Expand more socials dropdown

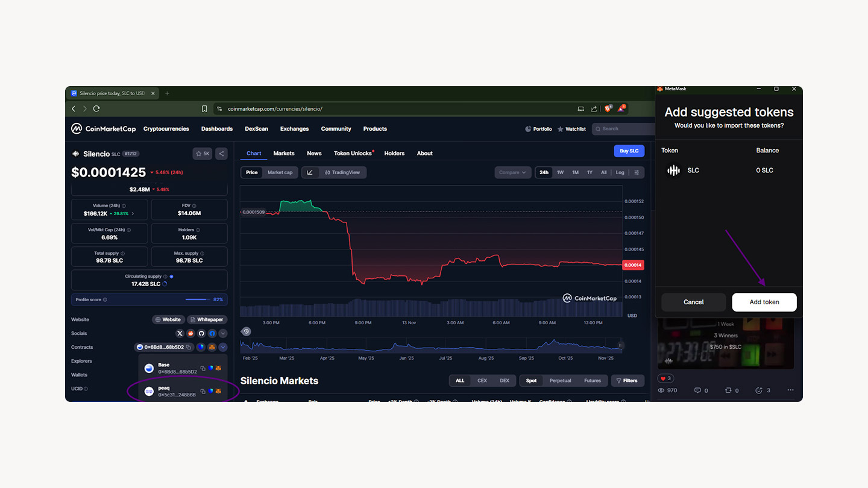pos(223,333)
